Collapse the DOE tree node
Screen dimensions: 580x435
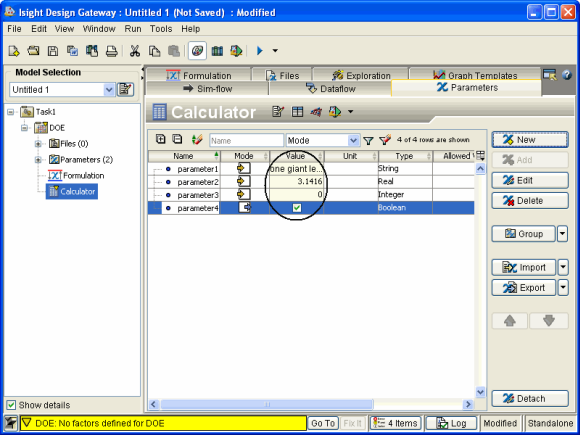tap(24, 128)
